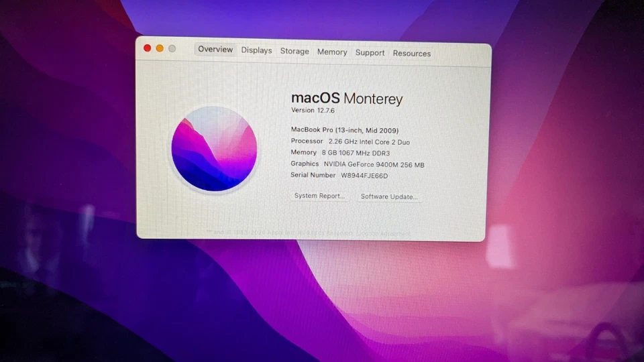This screenshot has height=362, width=644.
Task: Click the Memory label in the spec list
Action: (303, 152)
